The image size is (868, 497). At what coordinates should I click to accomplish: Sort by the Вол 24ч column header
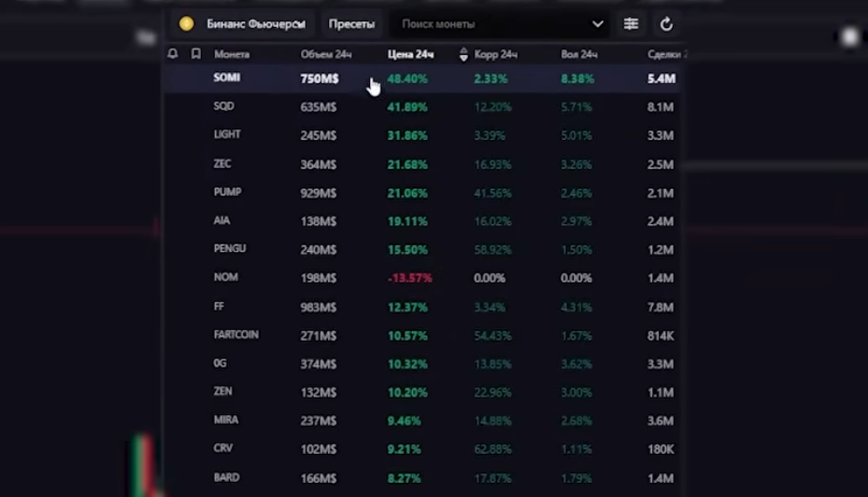[579, 54]
